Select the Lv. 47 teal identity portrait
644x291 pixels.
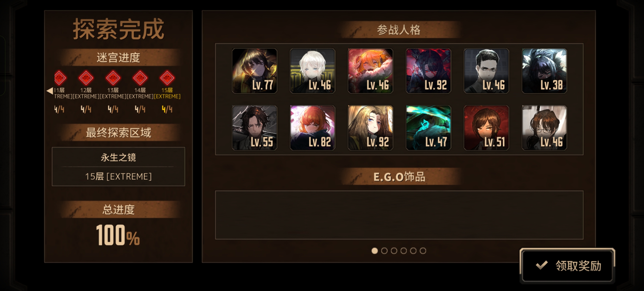click(x=428, y=128)
